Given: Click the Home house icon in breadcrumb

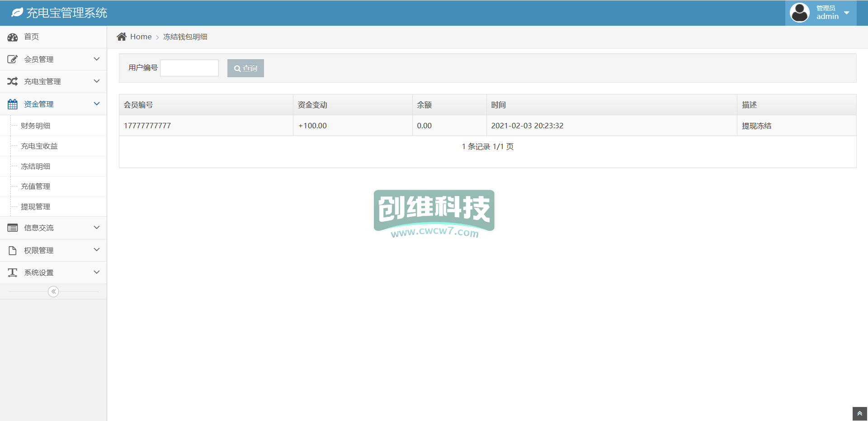Looking at the screenshot, I should coord(122,37).
